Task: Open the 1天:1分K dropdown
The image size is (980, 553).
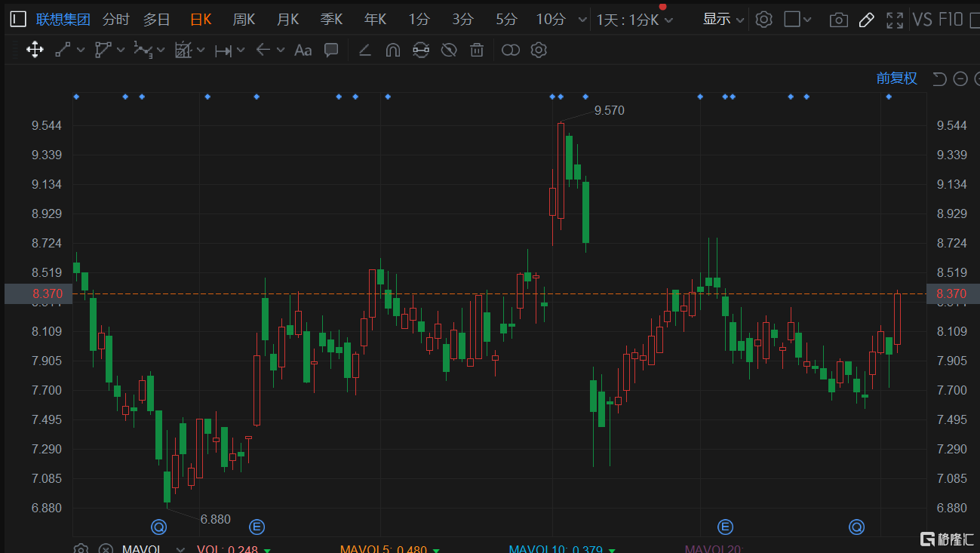Action: (x=634, y=20)
